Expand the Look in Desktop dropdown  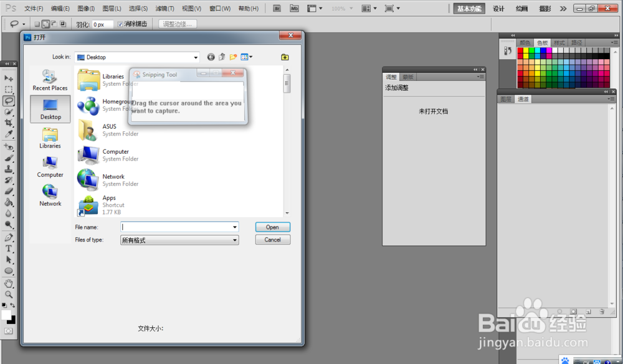[x=196, y=58]
